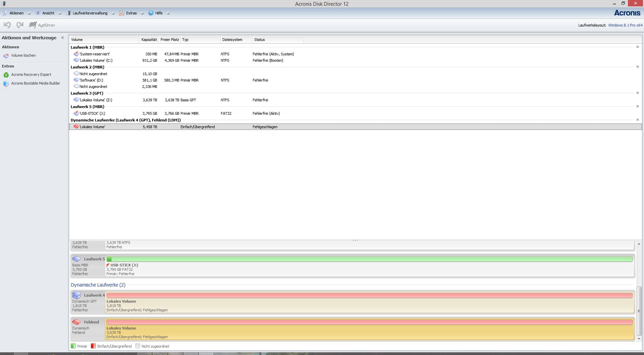
Task: Open the Hilfe dropdown arrow
Action: click(x=168, y=13)
